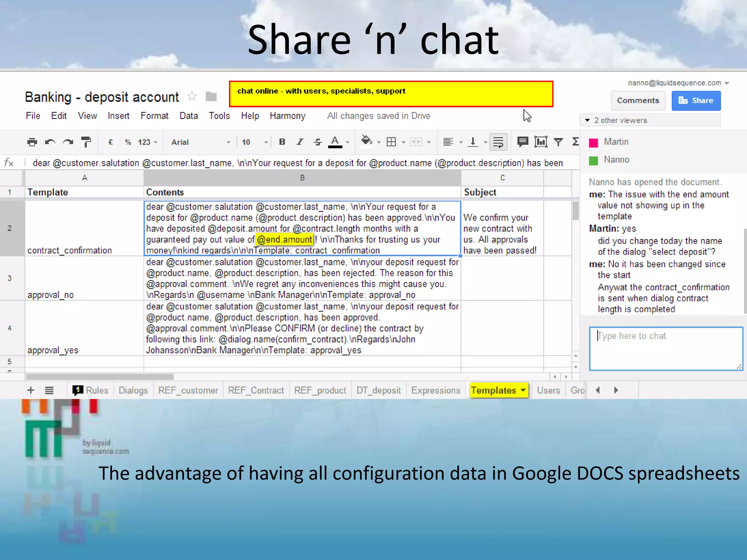Image resolution: width=747 pixels, height=560 pixels.
Task: Open the Format menu
Action: (154, 116)
